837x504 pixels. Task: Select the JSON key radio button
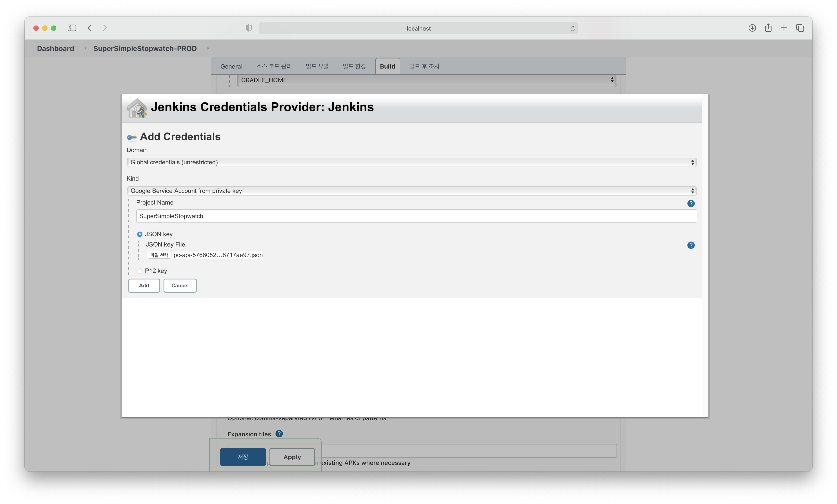point(140,234)
